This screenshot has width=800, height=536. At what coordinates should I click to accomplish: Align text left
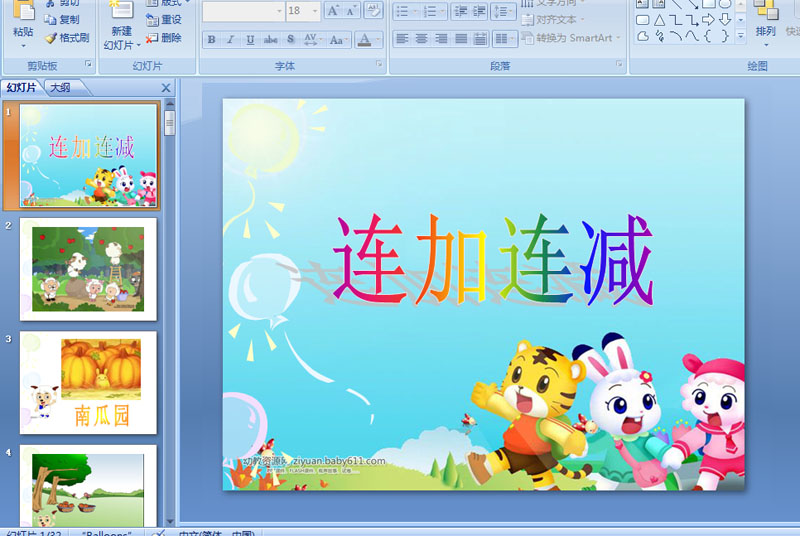402,39
